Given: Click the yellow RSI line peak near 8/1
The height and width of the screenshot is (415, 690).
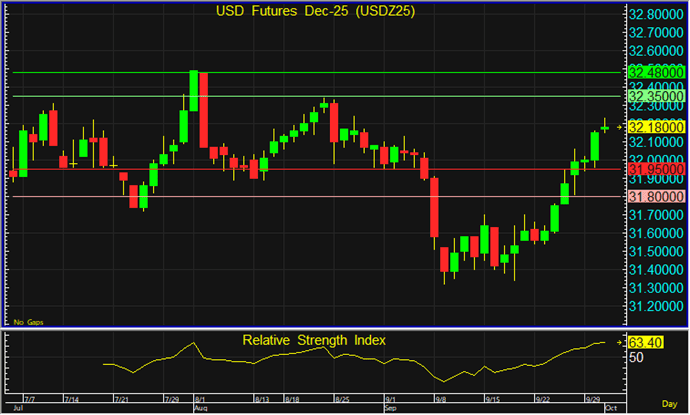Looking at the screenshot, I should [x=192, y=343].
